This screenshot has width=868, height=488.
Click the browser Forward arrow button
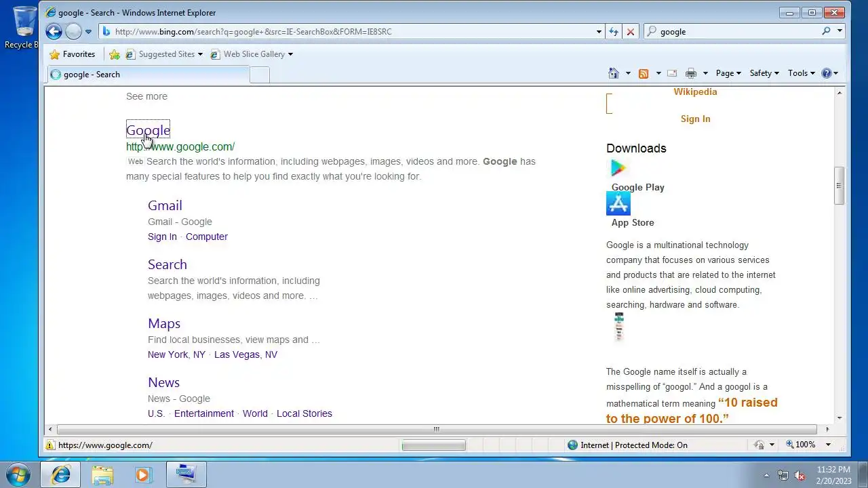pos(73,31)
